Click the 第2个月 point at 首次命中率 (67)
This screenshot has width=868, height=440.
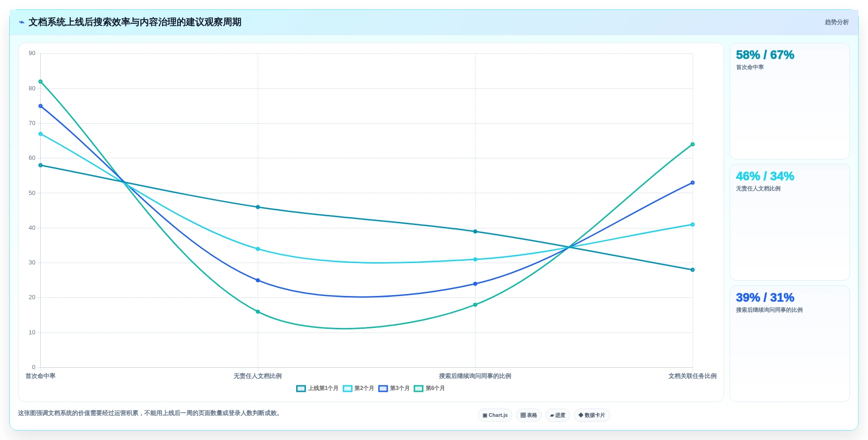pos(41,134)
